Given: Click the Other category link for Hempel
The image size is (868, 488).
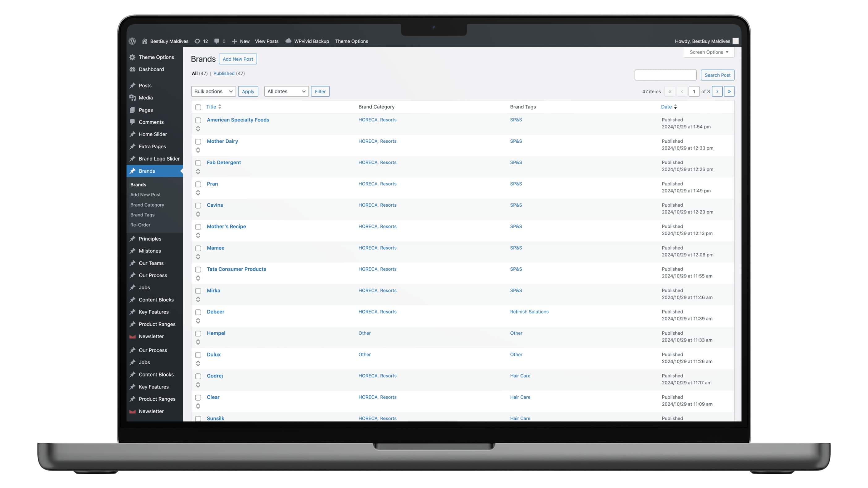Looking at the screenshot, I should point(364,333).
